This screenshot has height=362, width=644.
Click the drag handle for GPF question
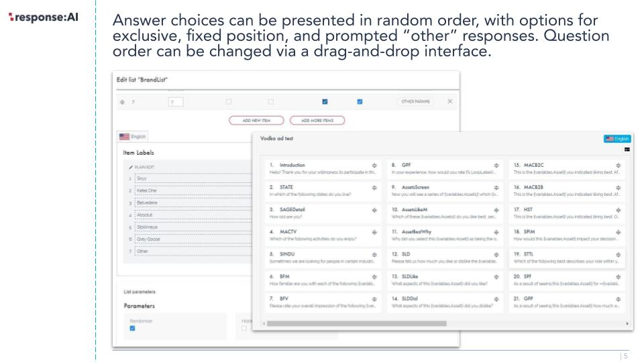coord(496,166)
